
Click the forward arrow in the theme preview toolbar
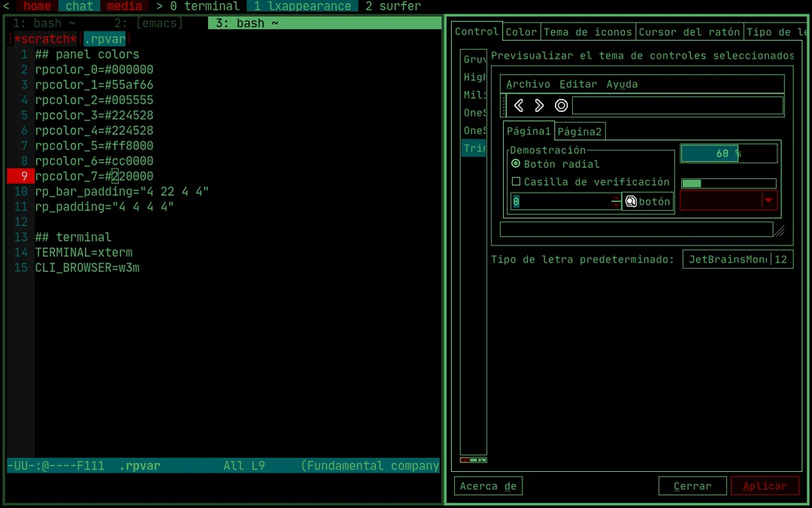538,105
